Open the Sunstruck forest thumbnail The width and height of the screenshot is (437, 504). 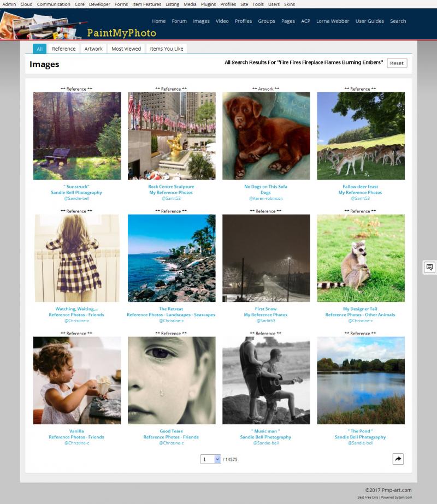coord(77,135)
